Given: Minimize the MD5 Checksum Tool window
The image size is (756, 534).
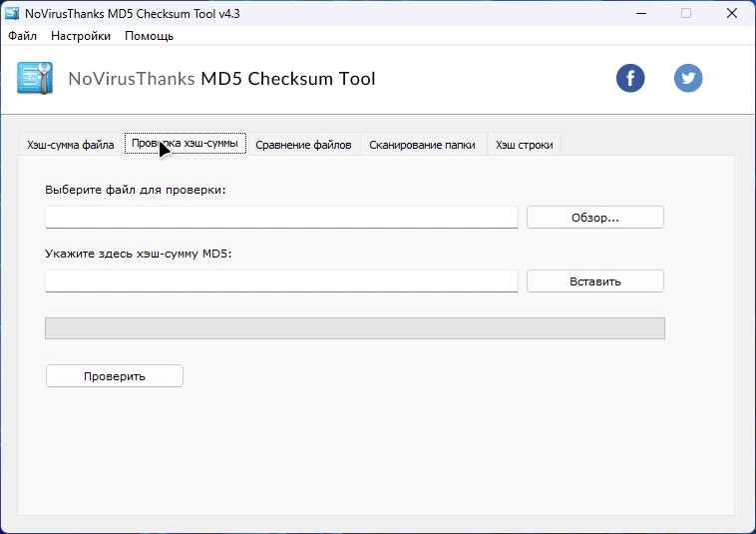Looking at the screenshot, I should click(x=641, y=14).
